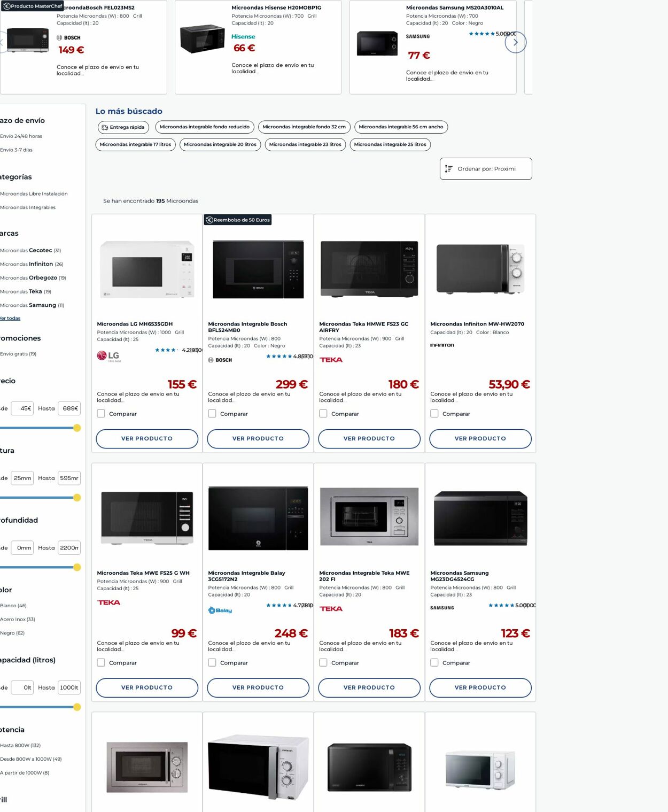
Task: Click the Entrega rápida truck icon chip
Action: 123,127
